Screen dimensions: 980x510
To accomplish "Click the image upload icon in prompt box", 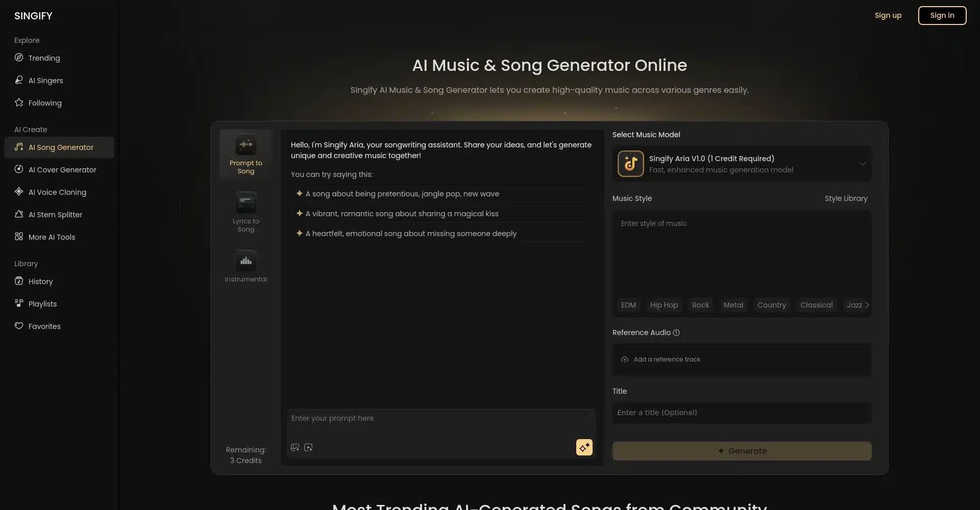I will click(x=295, y=447).
